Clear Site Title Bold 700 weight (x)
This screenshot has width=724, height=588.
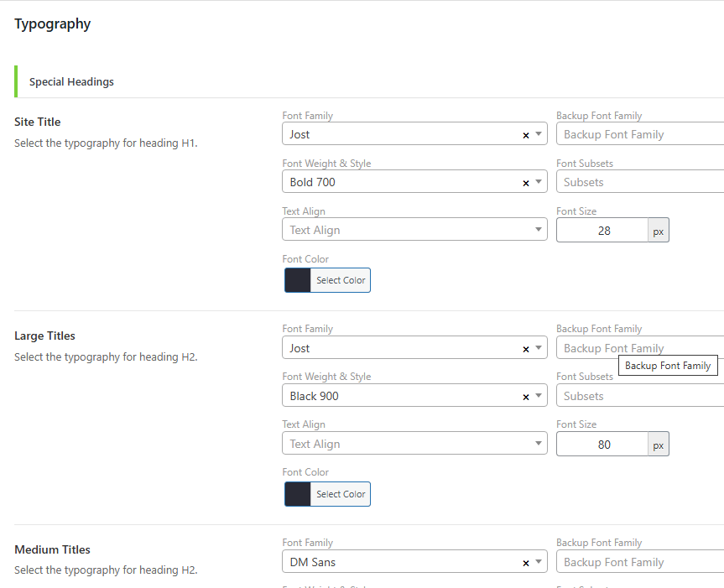tap(526, 183)
